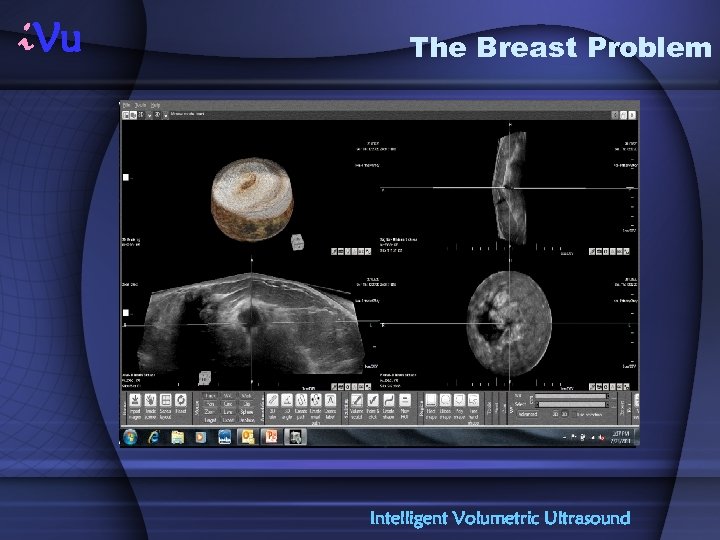
Task: Click the Sphere mouse-mode button
Action: coord(247,412)
